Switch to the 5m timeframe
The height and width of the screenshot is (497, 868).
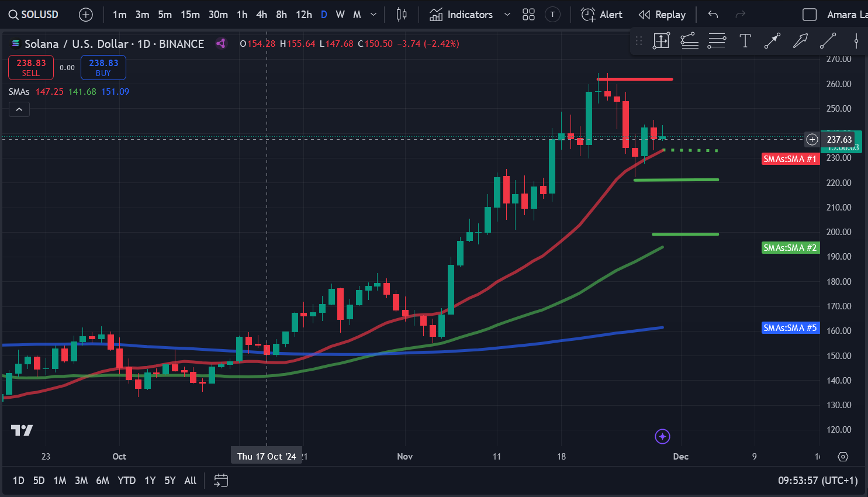click(x=165, y=15)
